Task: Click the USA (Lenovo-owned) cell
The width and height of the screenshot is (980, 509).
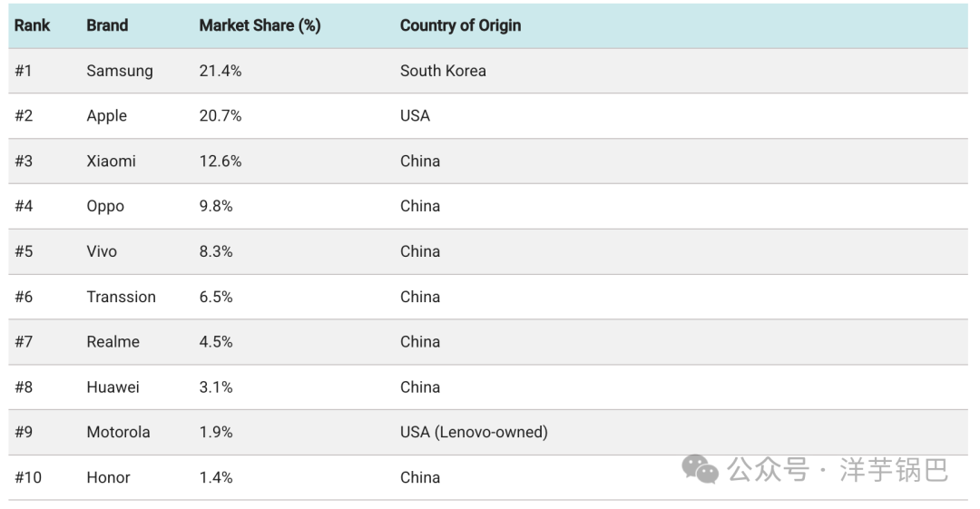Action: [474, 432]
